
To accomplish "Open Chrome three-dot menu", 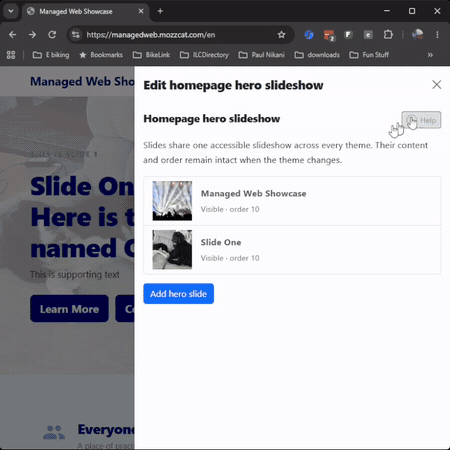I will click(437, 35).
